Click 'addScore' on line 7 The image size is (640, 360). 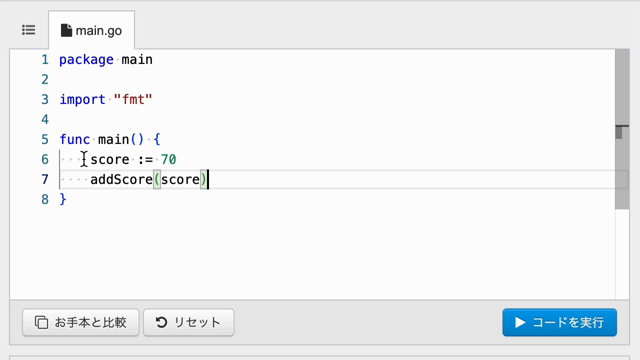click(121, 180)
